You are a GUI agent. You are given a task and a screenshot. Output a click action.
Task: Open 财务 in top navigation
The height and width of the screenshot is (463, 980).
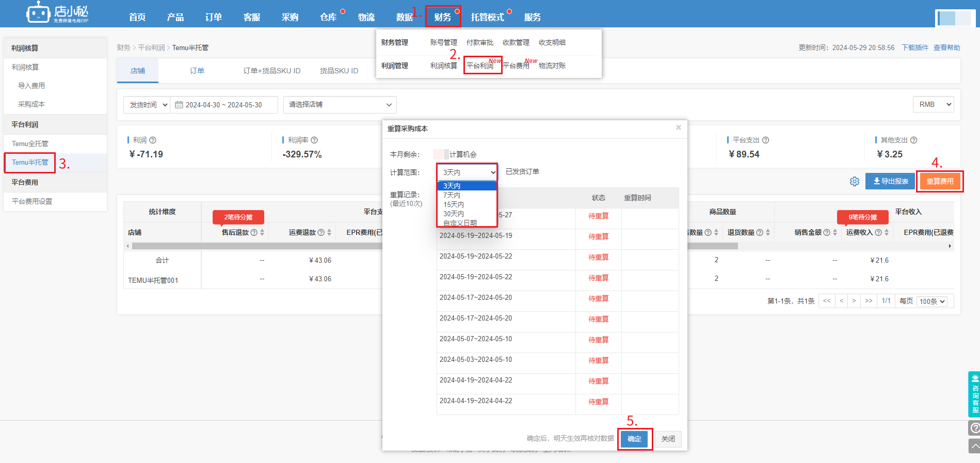coord(443,17)
